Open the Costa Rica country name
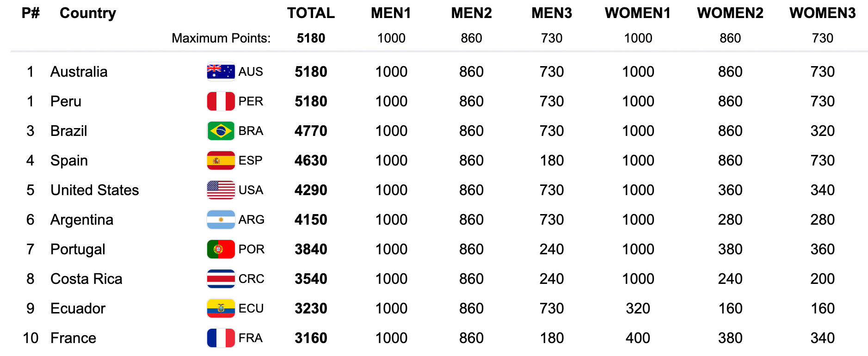This screenshot has height=356, width=868. (86, 279)
